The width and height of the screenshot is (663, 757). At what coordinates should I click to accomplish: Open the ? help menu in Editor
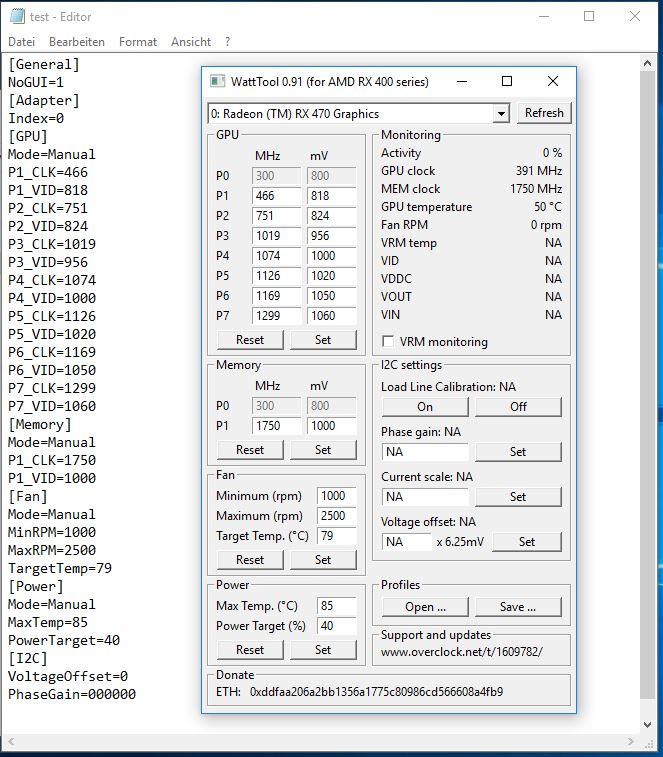[227, 42]
